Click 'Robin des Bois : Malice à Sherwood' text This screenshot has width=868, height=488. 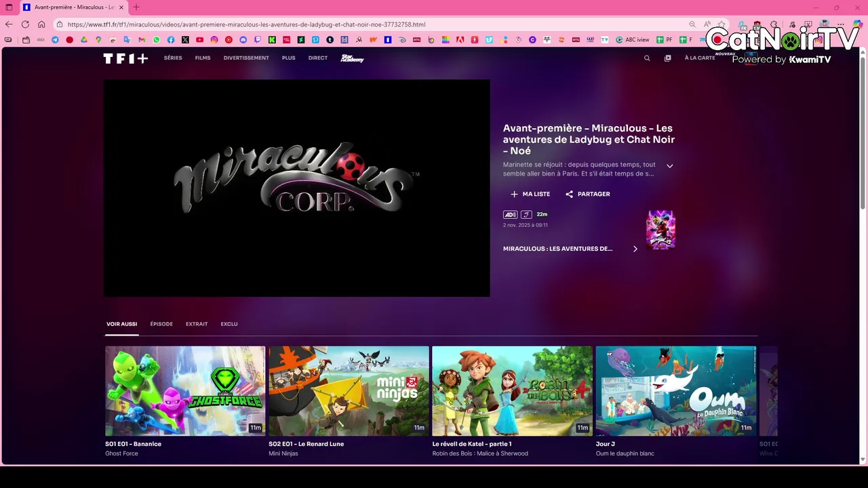480,453
